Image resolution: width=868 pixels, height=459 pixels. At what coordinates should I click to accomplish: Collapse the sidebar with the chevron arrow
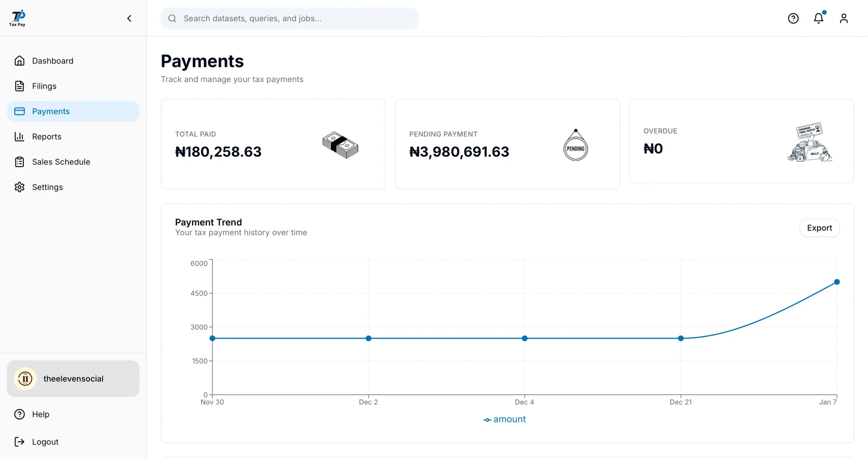click(x=129, y=18)
